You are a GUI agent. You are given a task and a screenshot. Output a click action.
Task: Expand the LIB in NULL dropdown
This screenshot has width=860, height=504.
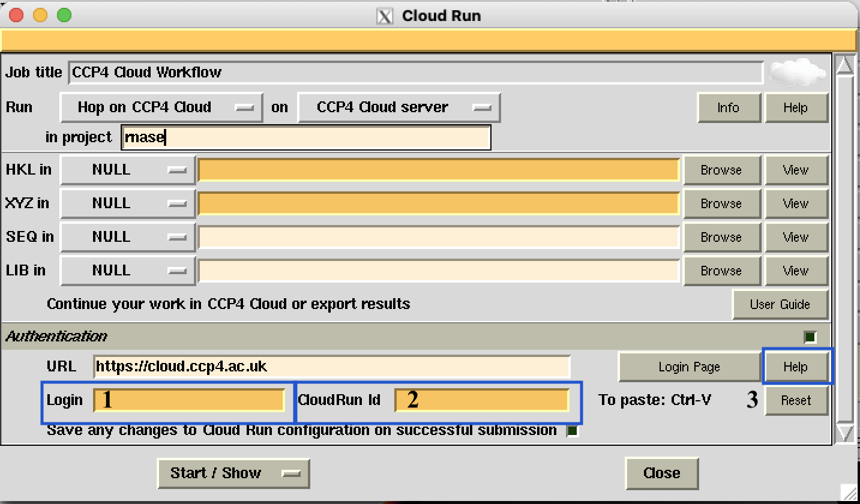coord(127,271)
